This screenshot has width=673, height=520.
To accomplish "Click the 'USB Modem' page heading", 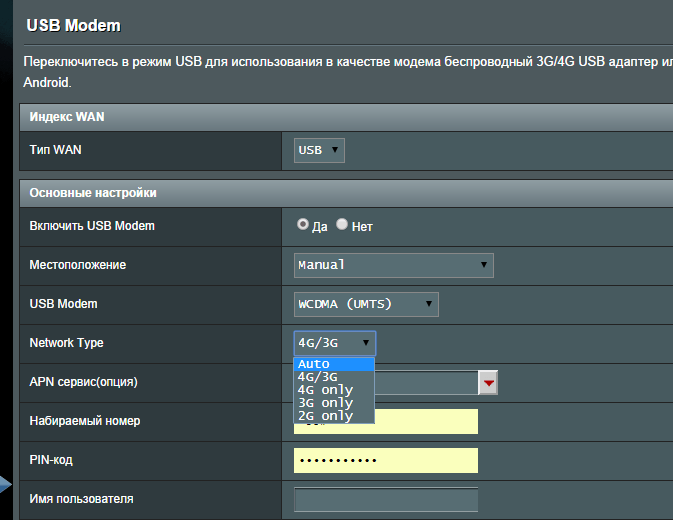I will pos(79,22).
